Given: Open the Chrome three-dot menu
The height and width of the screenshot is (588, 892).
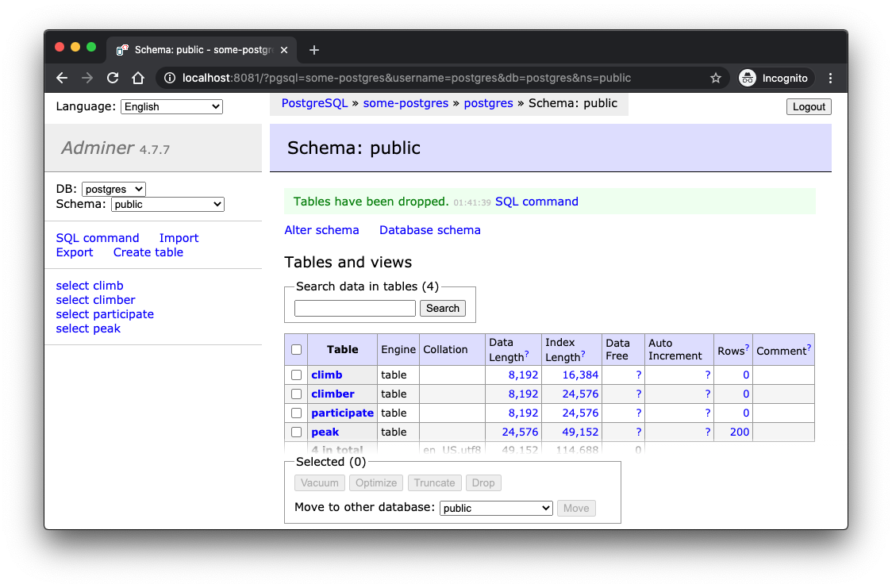Looking at the screenshot, I should coord(830,78).
